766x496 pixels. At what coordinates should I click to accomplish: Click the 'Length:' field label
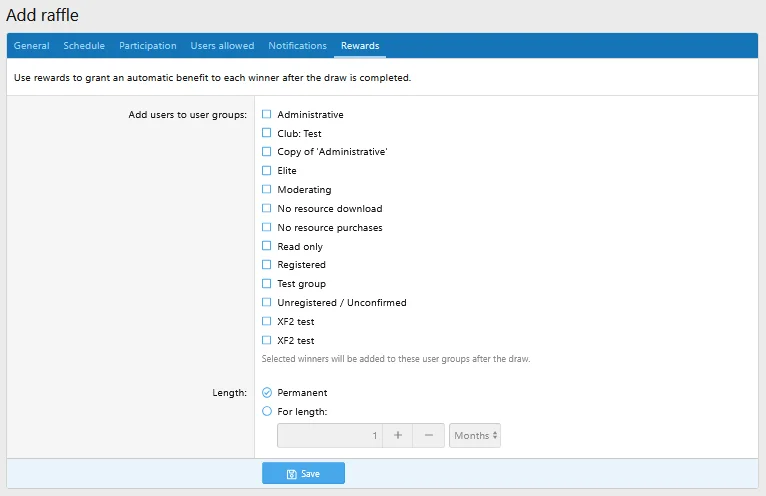click(x=230, y=393)
